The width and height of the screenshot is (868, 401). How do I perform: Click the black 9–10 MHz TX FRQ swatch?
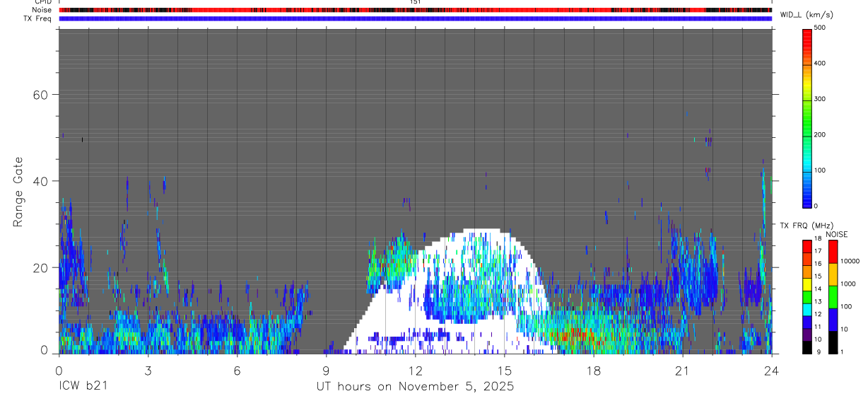click(807, 347)
